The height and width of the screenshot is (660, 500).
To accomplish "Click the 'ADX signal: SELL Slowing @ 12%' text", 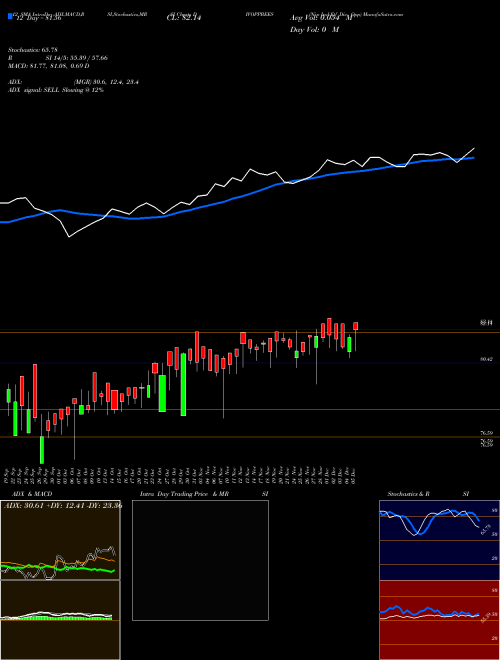I will (x=56, y=90).
